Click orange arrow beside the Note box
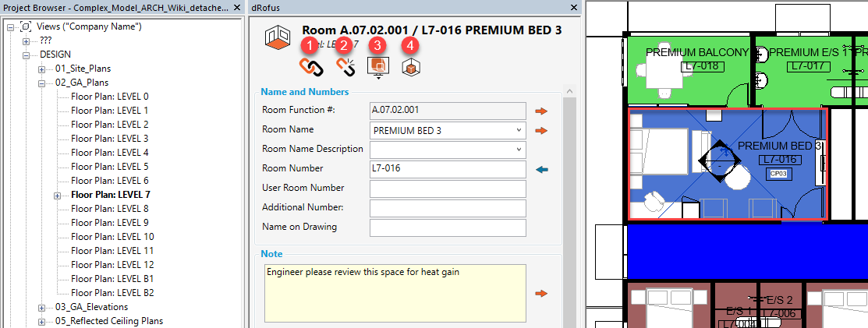Screen dimensions: 868x328 point(540,293)
